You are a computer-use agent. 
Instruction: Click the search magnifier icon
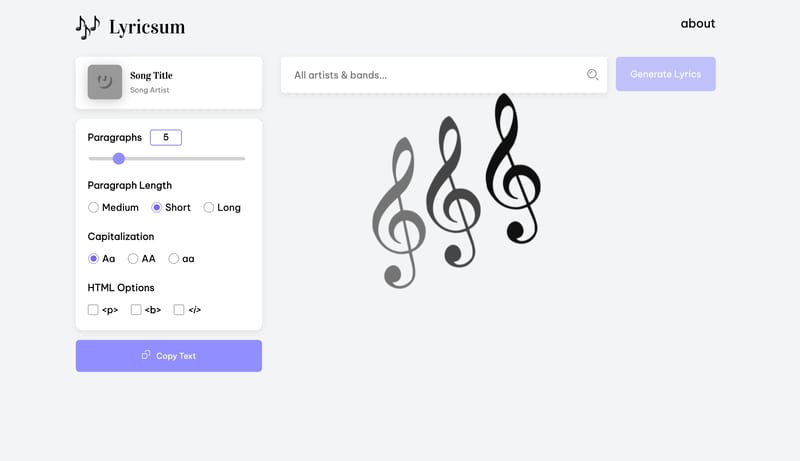click(592, 75)
